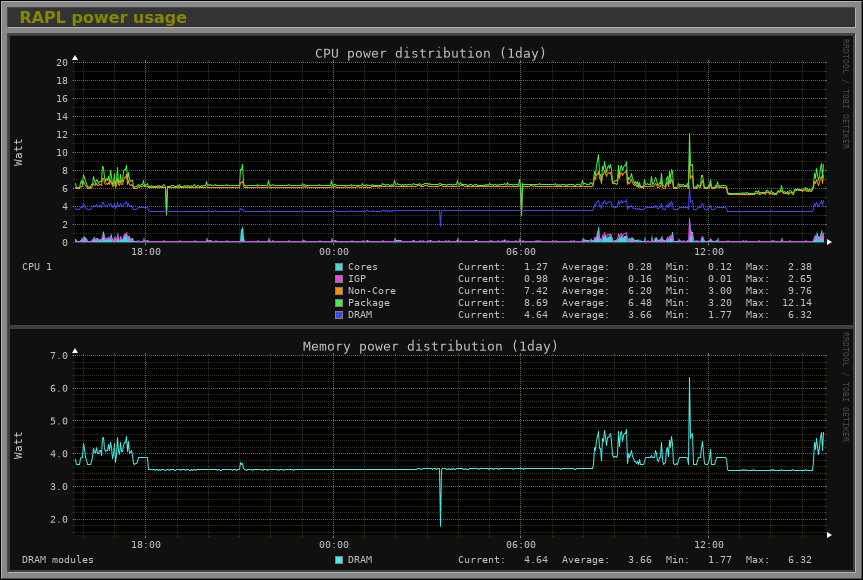Viewport: 863px width, 580px height.
Task: Click the "Watt" axis label of Memory graph
Action: point(19,445)
